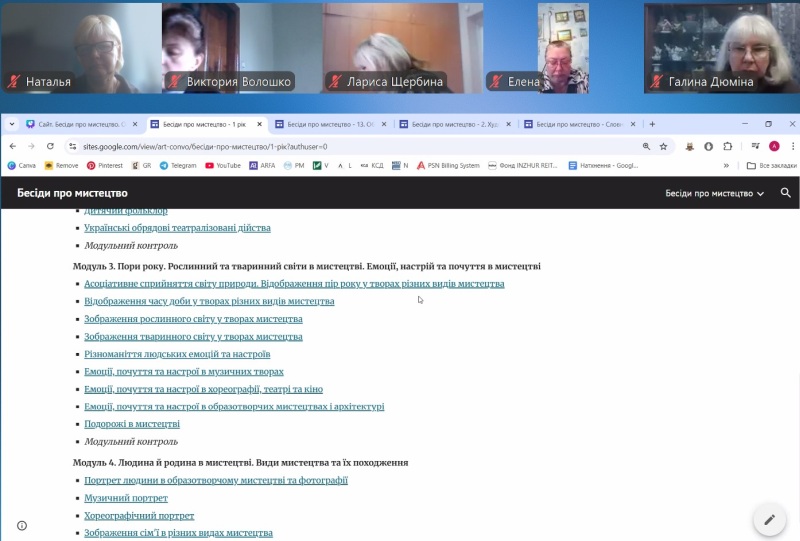Open the Все закладки bookmarks folder
Screen dimensions: 800x541
coord(771,165)
